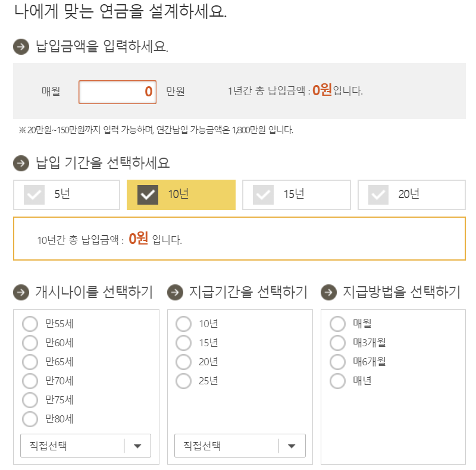Image resolution: width=476 pixels, height=470 pixels.
Task: Choose 만65세 start age radio button
Action: click(30, 362)
